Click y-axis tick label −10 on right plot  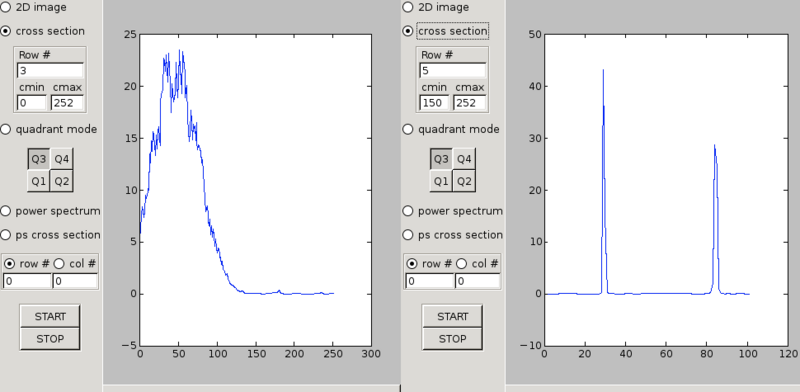tap(531, 346)
